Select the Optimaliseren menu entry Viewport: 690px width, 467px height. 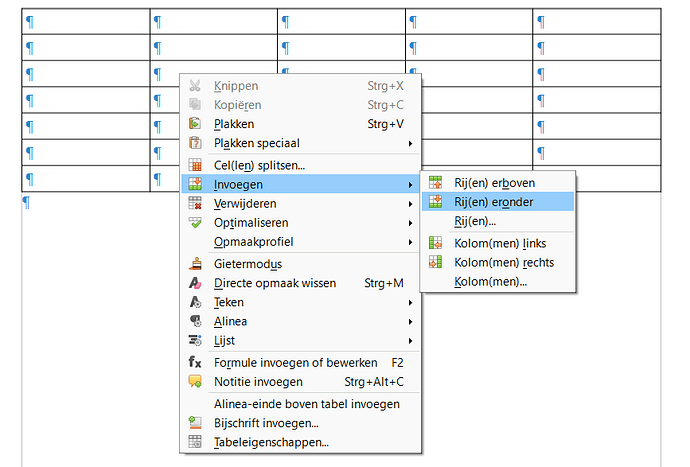(x=301, y=223)
